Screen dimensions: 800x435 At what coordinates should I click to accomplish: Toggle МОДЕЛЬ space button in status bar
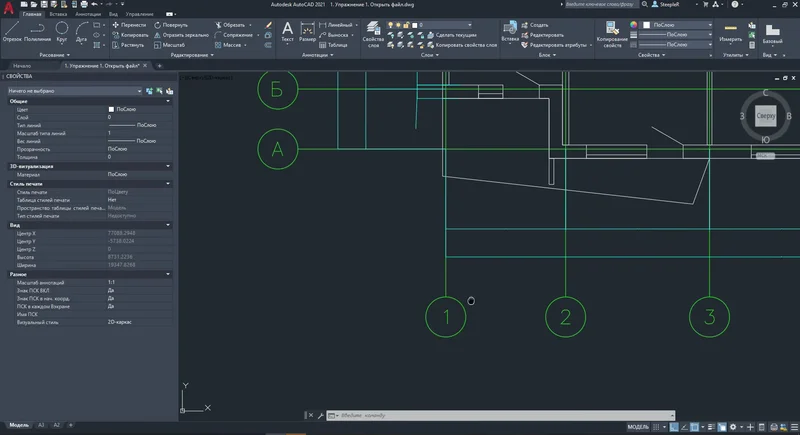point(638,427)
